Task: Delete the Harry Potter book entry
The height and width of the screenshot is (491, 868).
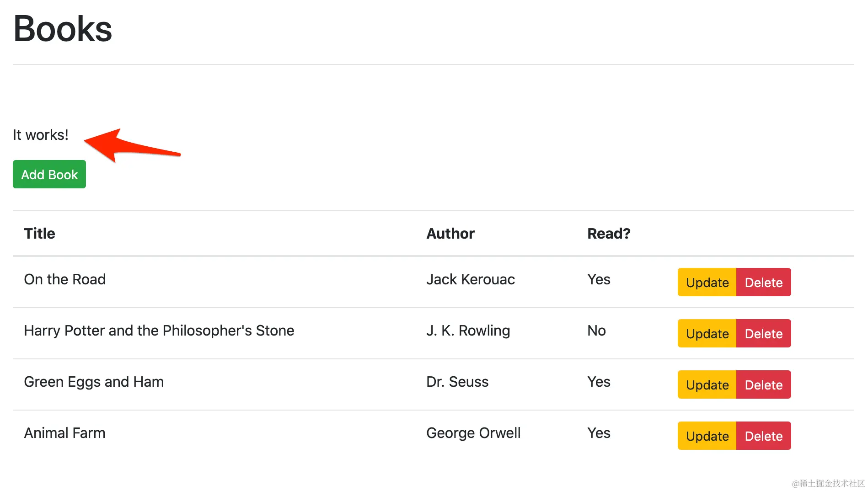Action: [x=763, y=334]
